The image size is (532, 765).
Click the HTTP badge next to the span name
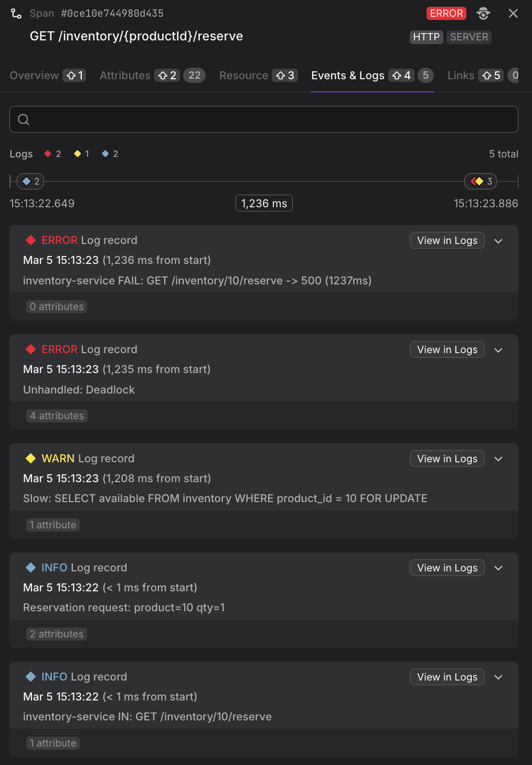coord(426,37)
